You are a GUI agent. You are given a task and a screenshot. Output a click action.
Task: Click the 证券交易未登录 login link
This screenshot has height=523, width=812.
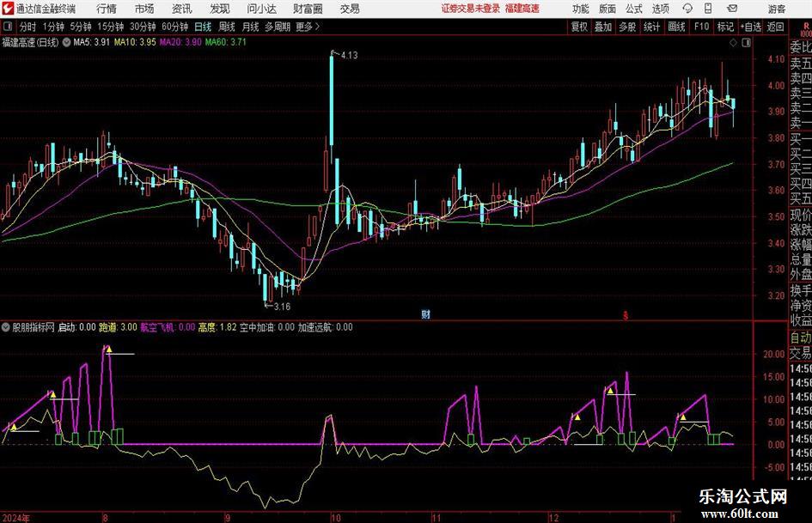point(471,9)
